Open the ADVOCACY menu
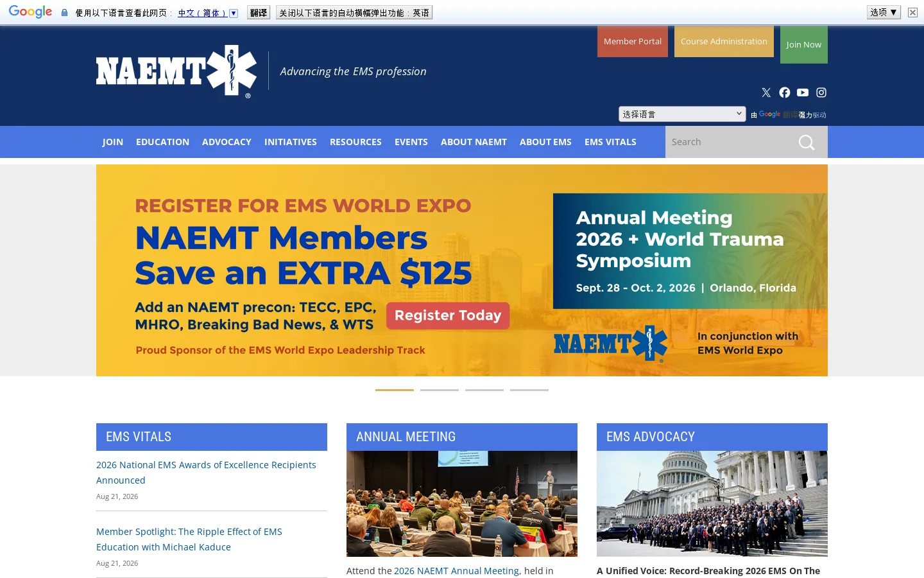The width and height of the screenshot is (924, 578). pyautogui.click(x=227, y=142)
